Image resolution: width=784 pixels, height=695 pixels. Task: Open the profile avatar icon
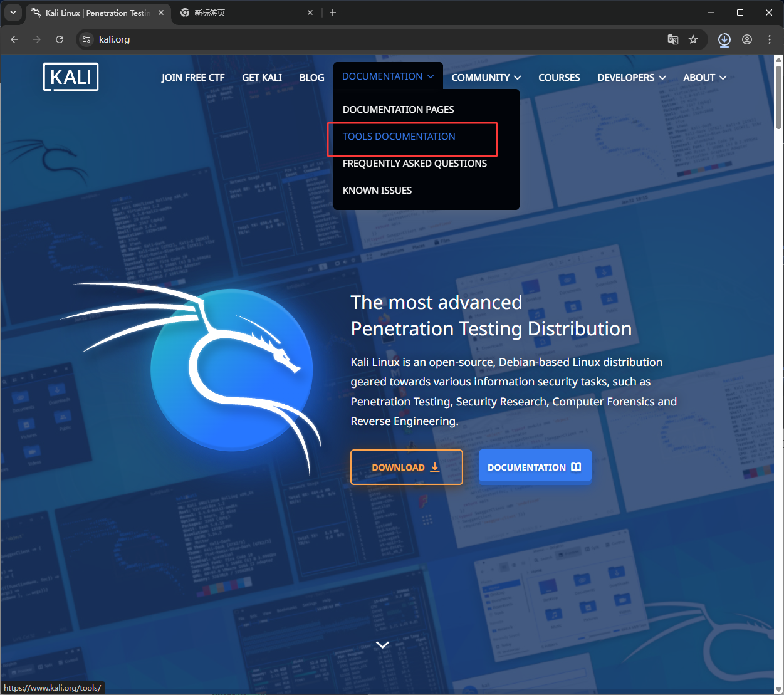tap(747, 39)
